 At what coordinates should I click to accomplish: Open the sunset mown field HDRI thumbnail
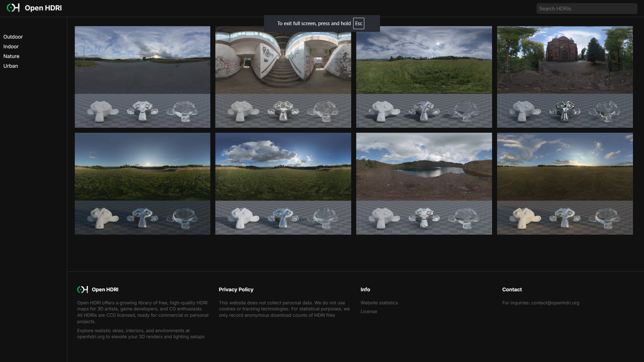(x=565, y=184)
